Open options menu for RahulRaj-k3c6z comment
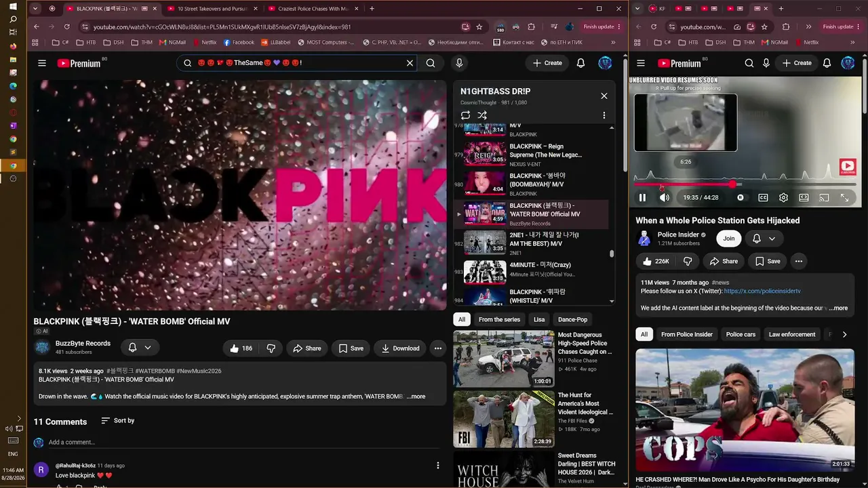Image resolution: width=868 pixels, height=488 pixels. tap(438, 466)
